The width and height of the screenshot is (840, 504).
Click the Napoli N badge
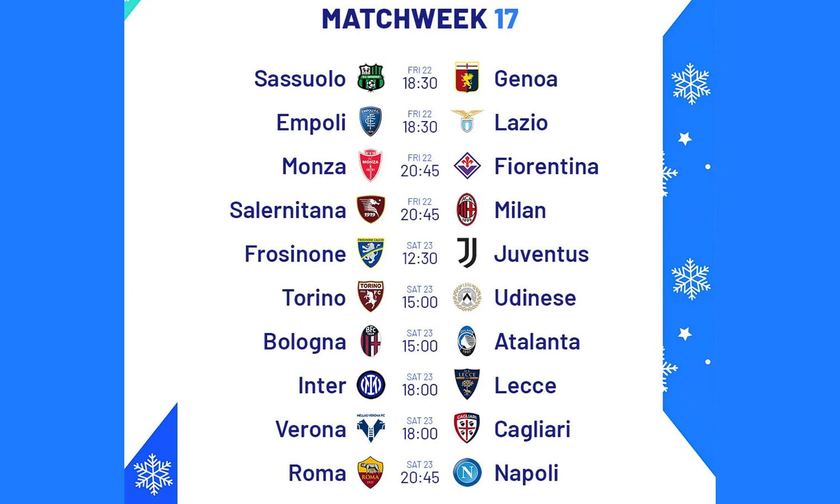pyautogui.click(x=467, y=473)
